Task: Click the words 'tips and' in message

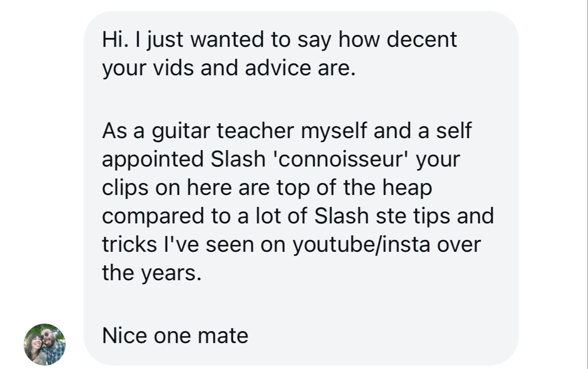Action: point(454,216)
